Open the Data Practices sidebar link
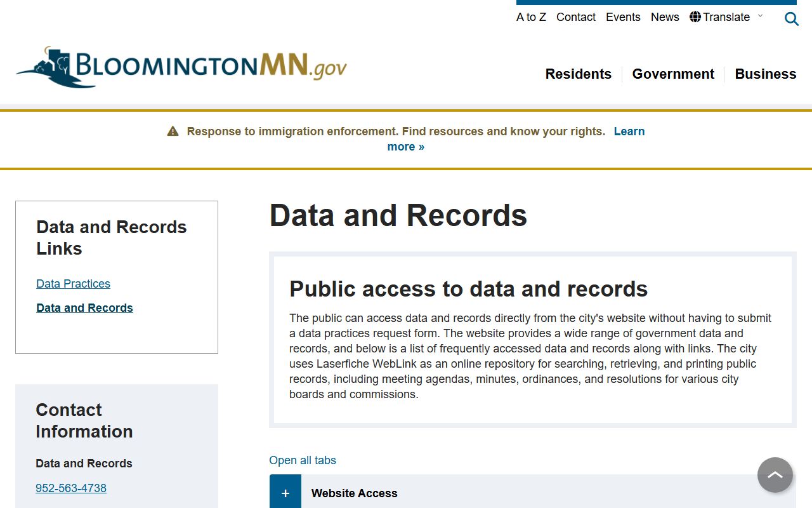The width and height of the screenshot is (812, 508). click(x=74, y=284)
